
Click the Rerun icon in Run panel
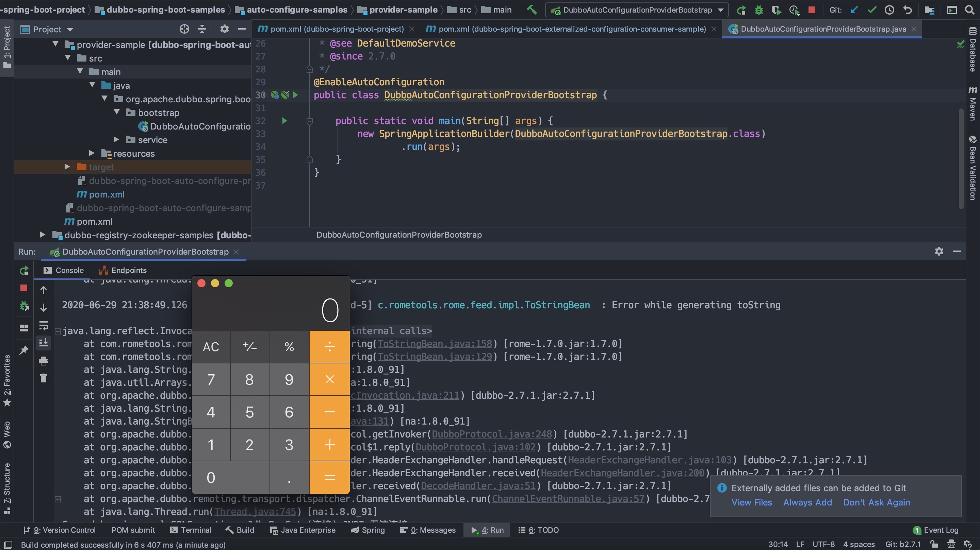click(x=24, y=271)
